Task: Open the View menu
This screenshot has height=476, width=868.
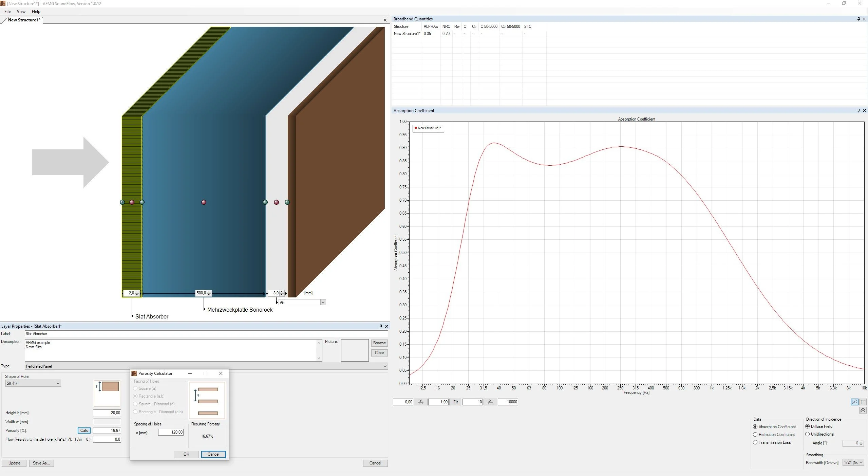Action: [21, 12]
